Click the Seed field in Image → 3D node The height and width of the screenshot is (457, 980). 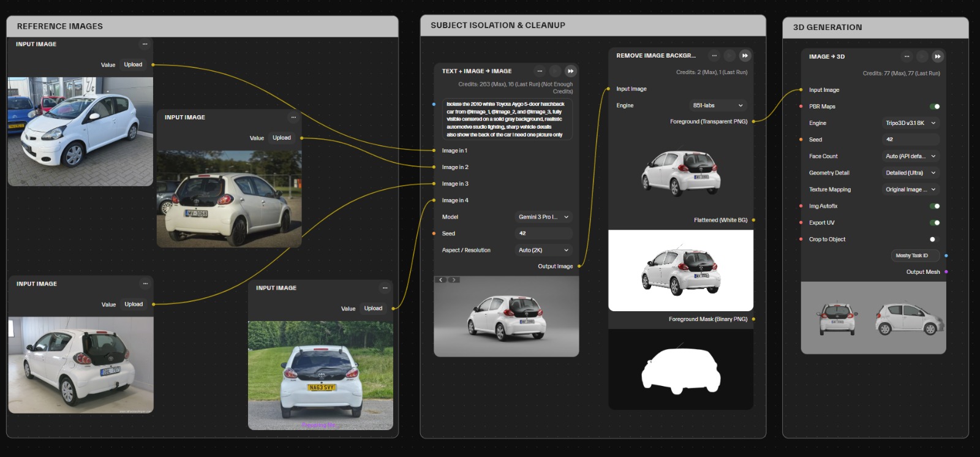911,140
